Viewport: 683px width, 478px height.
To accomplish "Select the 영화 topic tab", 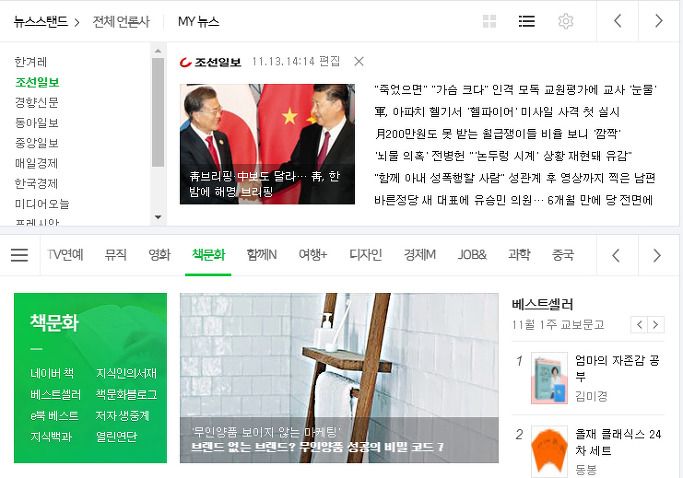I will point(159,255).
